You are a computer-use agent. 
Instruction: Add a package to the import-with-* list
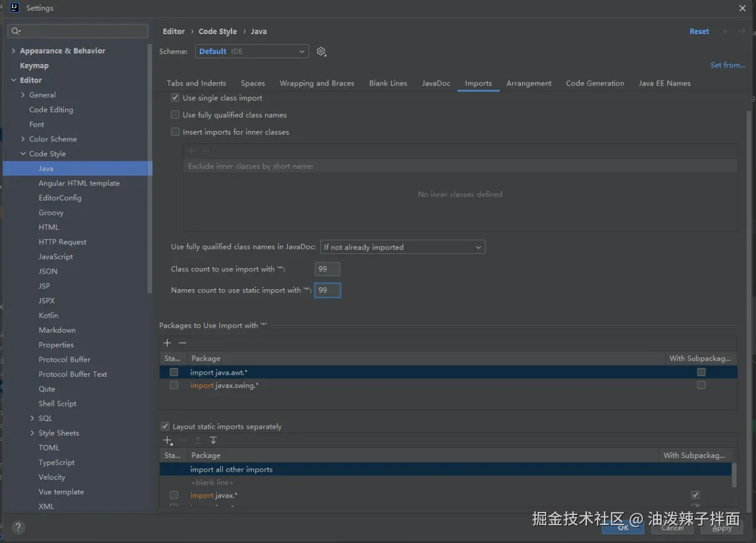[167, 343]
